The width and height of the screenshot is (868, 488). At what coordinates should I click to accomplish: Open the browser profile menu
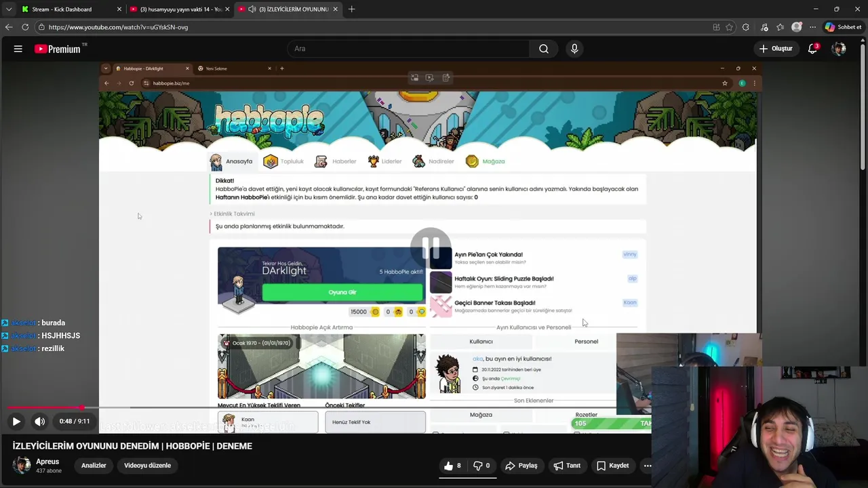point(797,27)
